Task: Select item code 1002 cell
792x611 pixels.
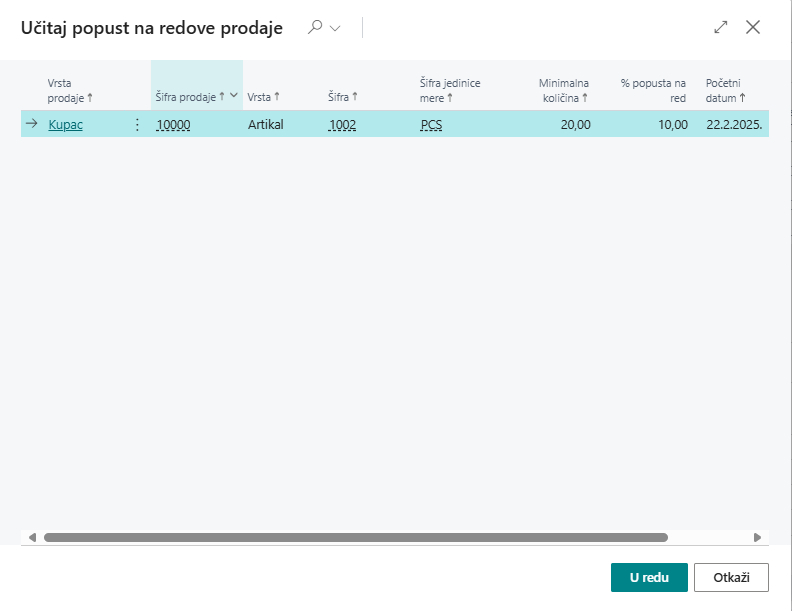Action: pyautogui.click(x=342, y=125)
